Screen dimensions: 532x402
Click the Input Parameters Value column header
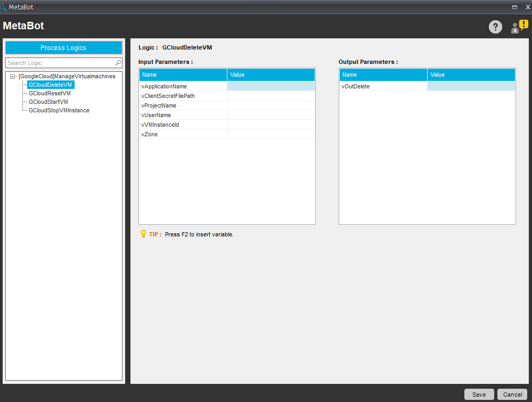tap(271, 75)
